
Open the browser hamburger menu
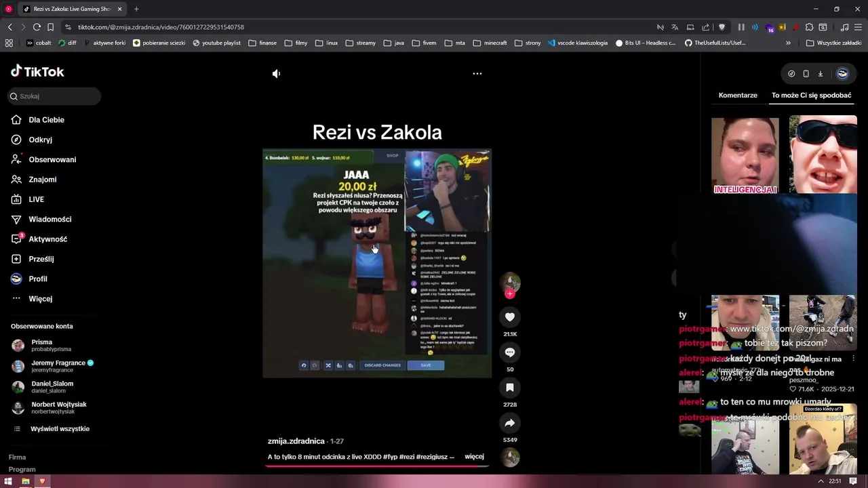858,27
